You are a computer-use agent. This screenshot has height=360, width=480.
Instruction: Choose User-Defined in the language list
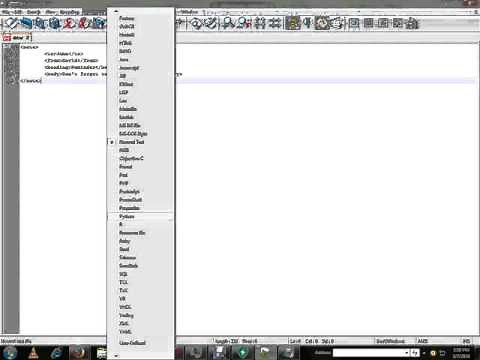[x=140, y=343]
